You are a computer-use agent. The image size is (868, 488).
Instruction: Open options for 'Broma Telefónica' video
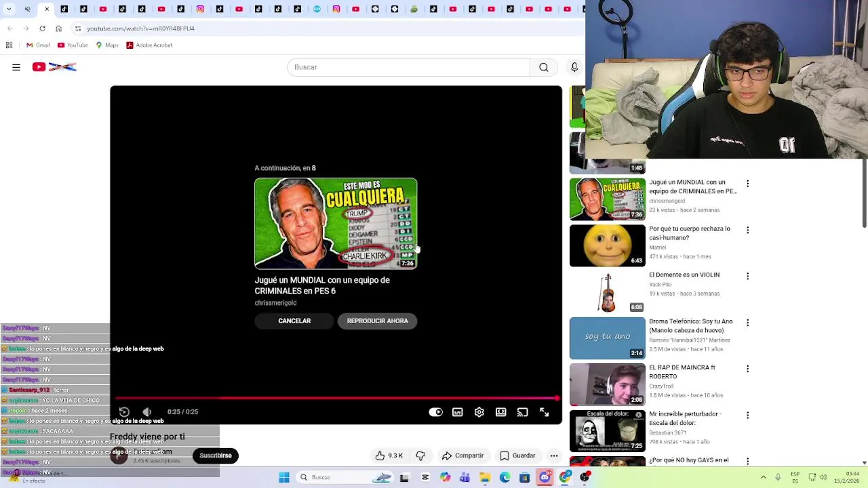point(747,323)
